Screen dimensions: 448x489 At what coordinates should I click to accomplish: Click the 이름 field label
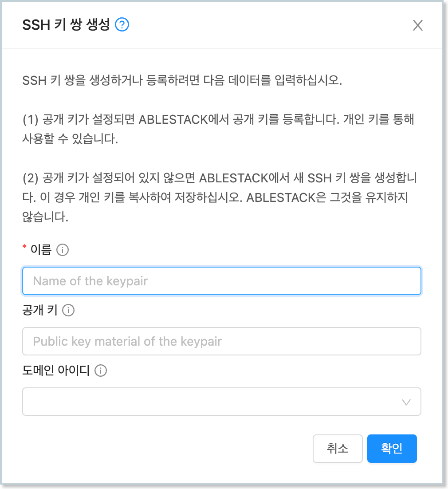41,250
